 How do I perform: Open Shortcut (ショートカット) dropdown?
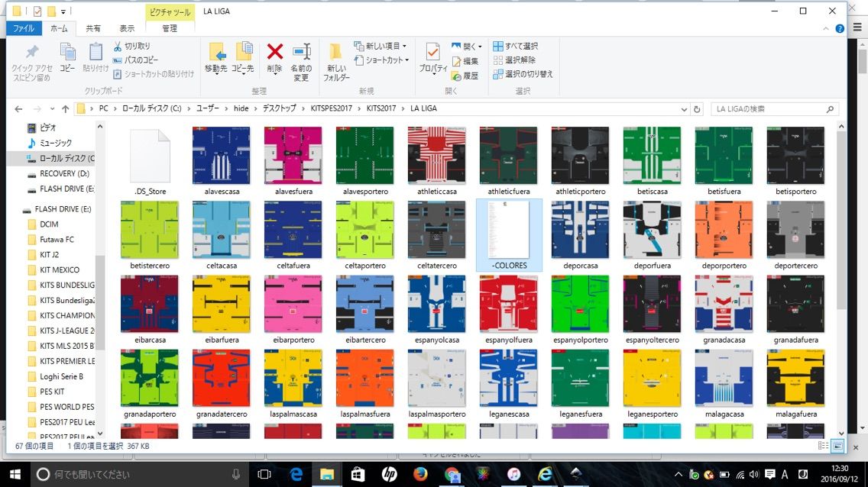382,60
